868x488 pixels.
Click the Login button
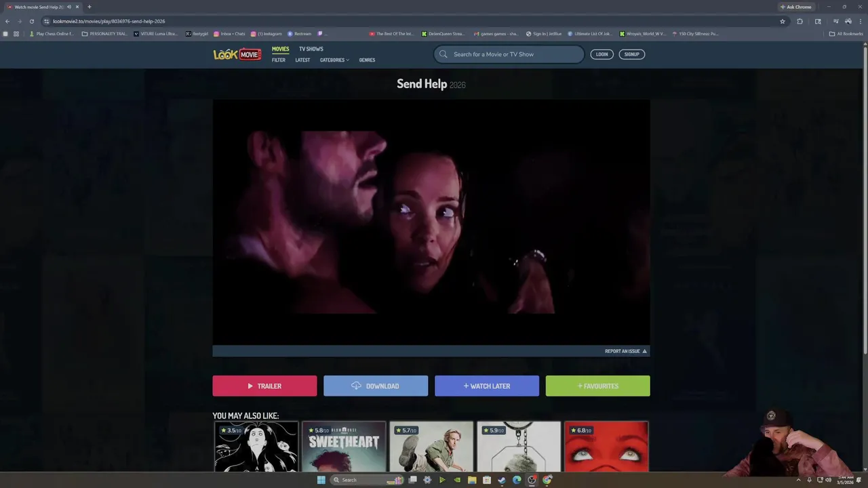602,54
